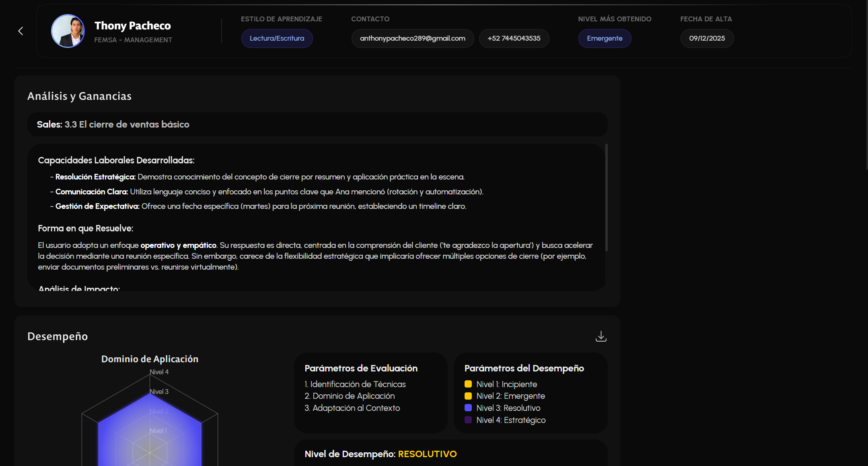868x466 pixels.
Task: Click the 'RESOLUTIVO' performance level text
Action: coord(427,454)
